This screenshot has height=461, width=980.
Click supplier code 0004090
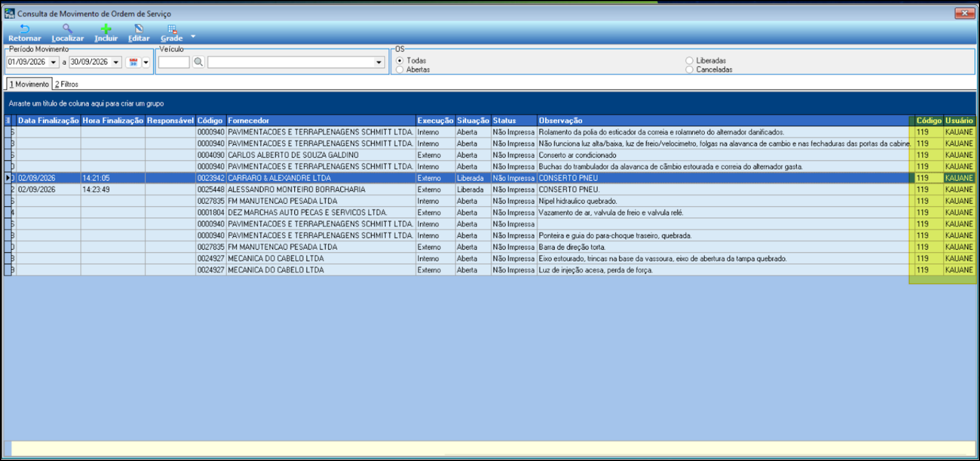click(211, 155)
